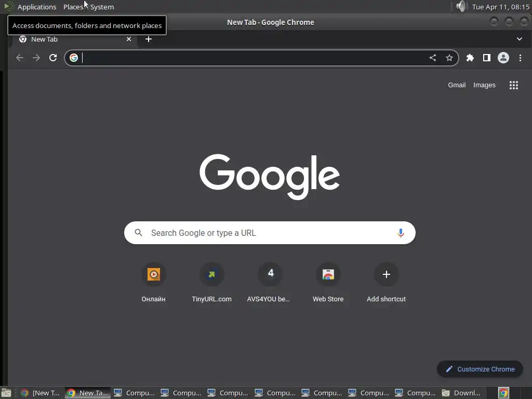Screen dimensions: 532x399
Task: Open the Chrome profile avatar
Action: (503, 58)
